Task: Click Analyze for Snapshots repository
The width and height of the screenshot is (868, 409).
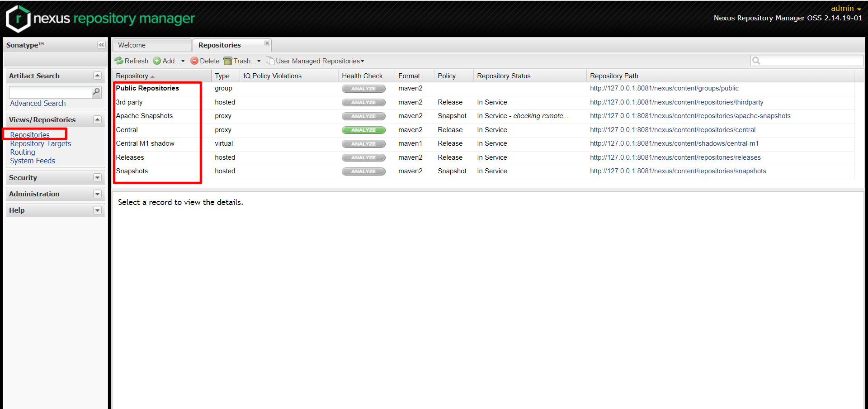Action: (x=363, y=171)
